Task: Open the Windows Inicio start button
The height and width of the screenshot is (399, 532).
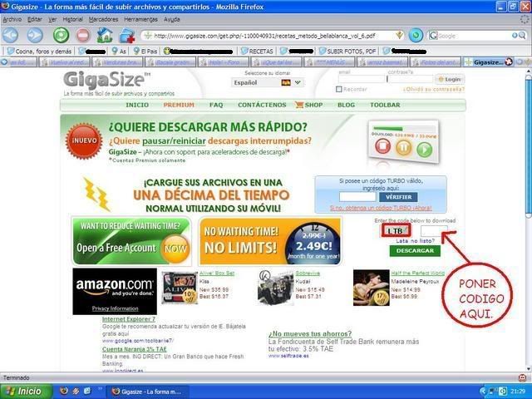Action: [x=26, y=392]
